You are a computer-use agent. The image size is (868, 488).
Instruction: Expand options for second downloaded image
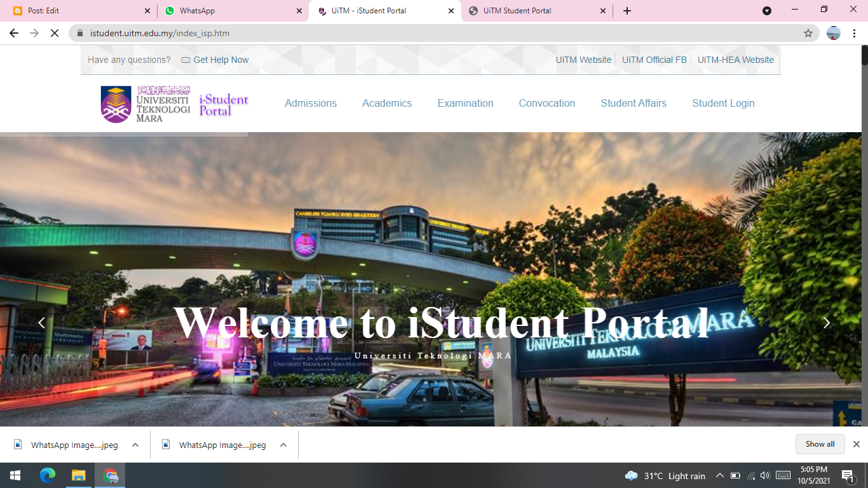(x=283, y=445)
